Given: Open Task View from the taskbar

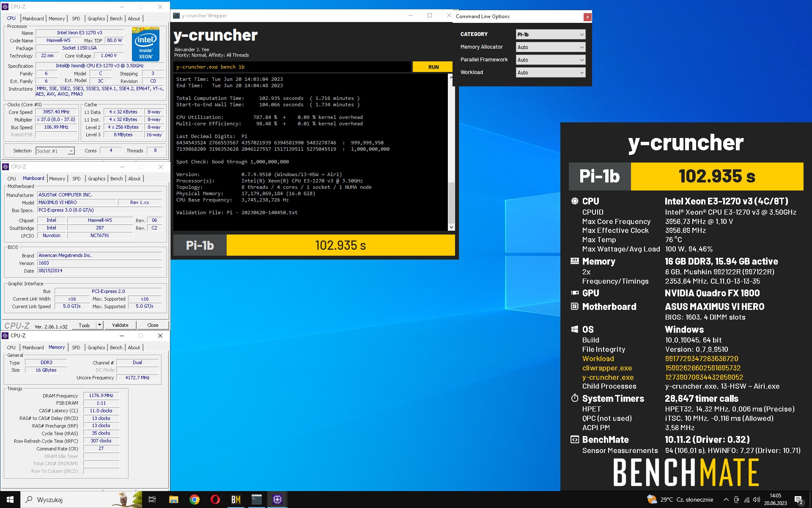Looking at the screenshot, I should coord(152,500).
